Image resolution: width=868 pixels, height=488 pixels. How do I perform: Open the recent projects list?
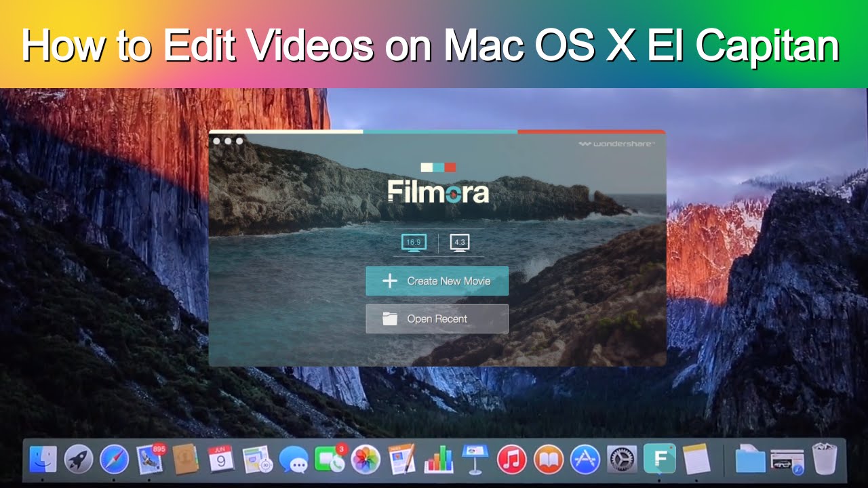click(x=437, y=319)
